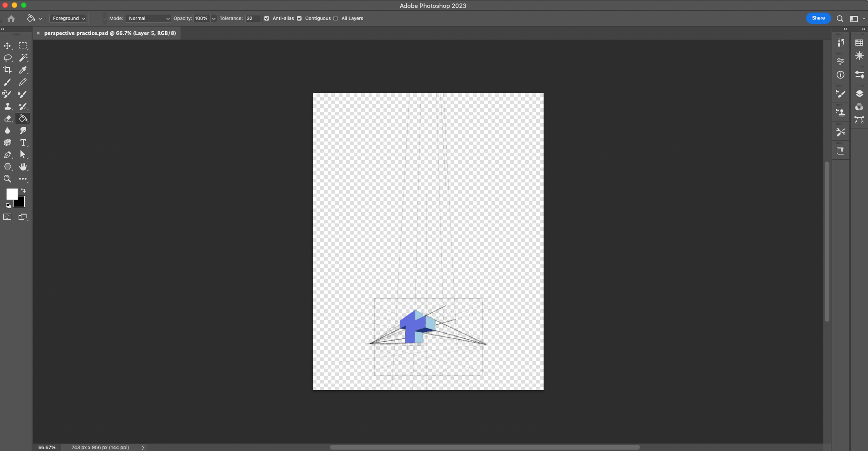
Task: Select the Eraser tool
Action: coord(7,118)
